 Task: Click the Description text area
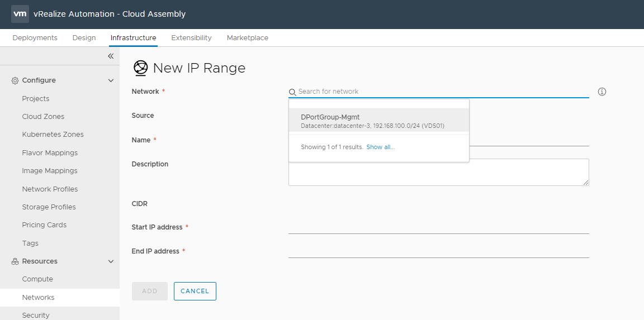pos(439,173)
